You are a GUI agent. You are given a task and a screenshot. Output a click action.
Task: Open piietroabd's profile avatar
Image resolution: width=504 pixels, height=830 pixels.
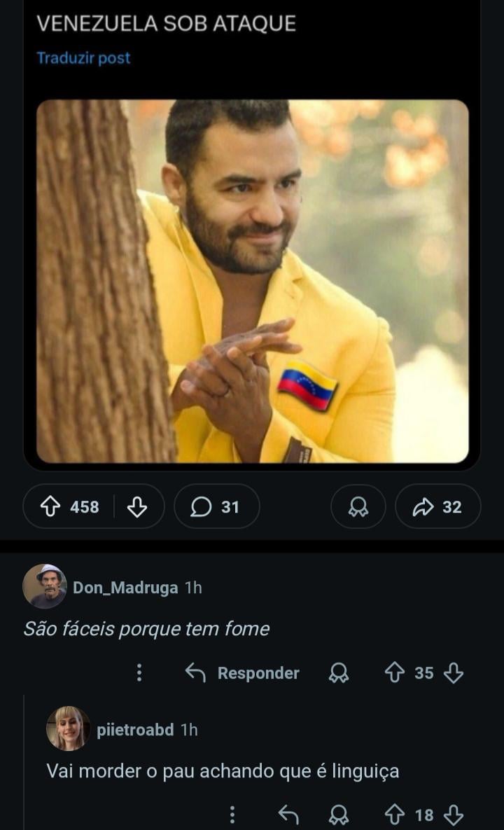click(x=68, y=728)
